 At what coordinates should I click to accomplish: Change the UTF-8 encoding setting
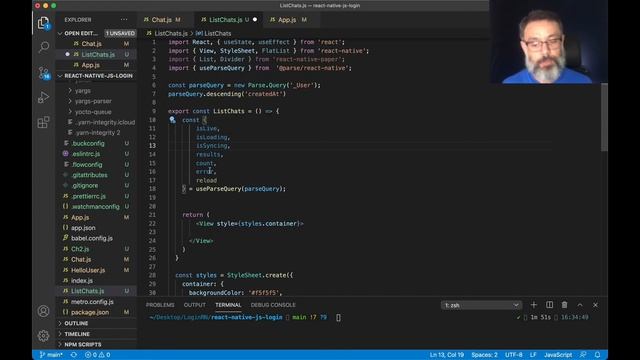[514, 355]
